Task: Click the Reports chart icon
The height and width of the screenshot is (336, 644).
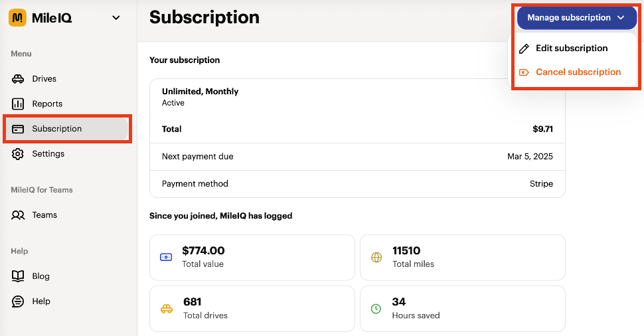Action: coord(19,104)
